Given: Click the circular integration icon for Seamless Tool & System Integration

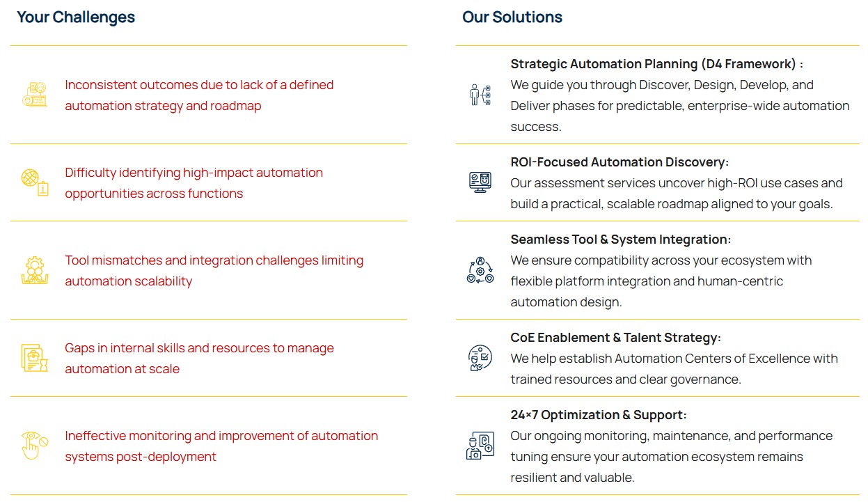Looking at the screenshot, I should tap(480, 270).
